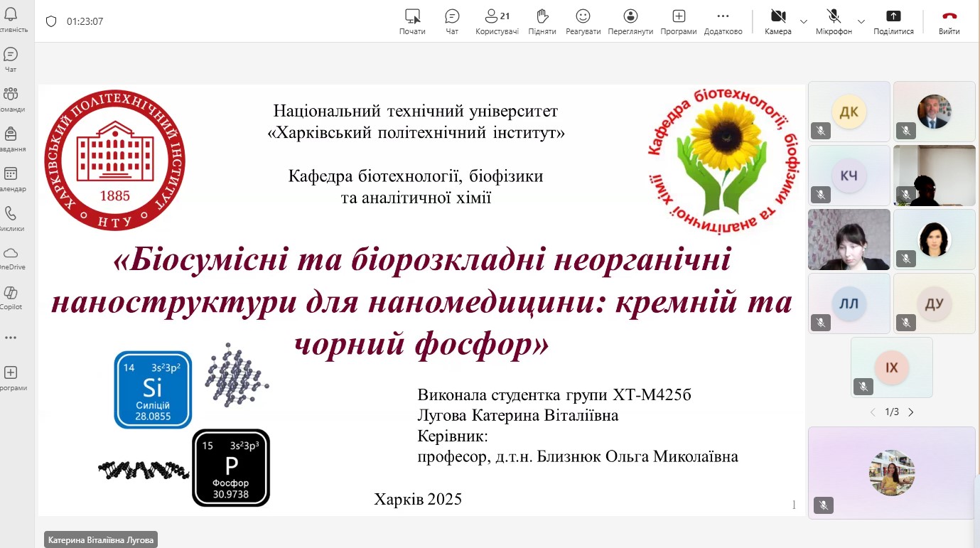Open the Переглянути view options
The height and width of the screenshot is (548, 980).
(630, 21)
